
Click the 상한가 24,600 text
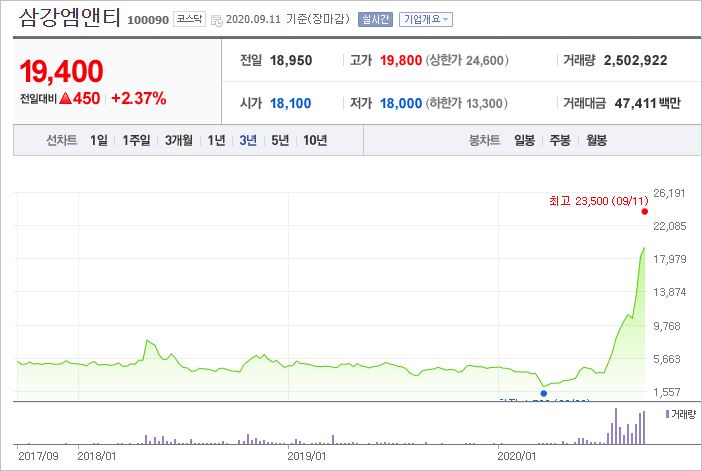pyautogui.click(x=467, y=60)
